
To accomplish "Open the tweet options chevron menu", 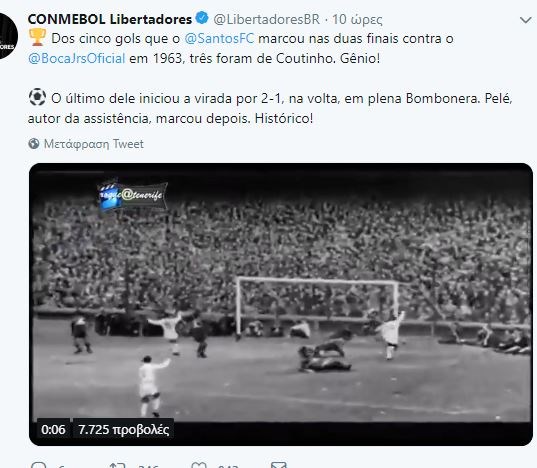I will click(525, 20).
